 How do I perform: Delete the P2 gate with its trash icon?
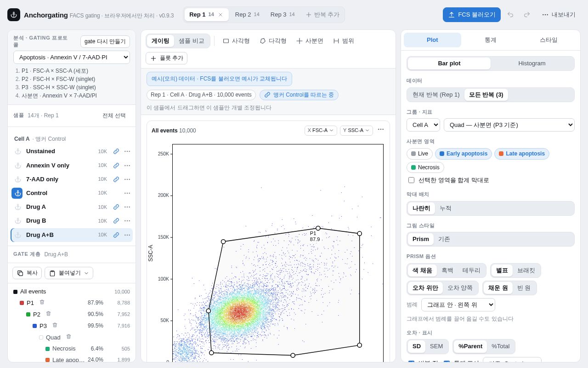49,314
